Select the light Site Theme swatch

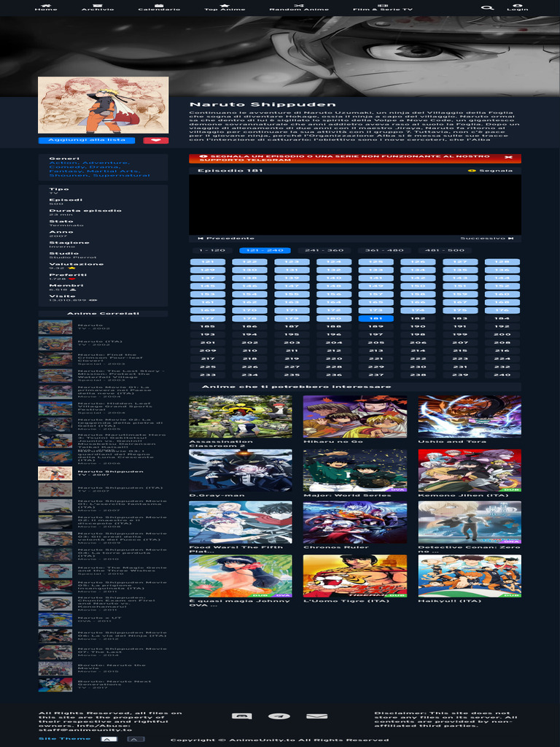click(x=109, y=739)
